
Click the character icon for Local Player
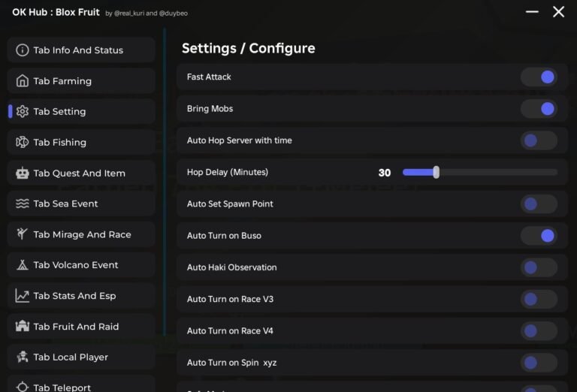[22, 357]
